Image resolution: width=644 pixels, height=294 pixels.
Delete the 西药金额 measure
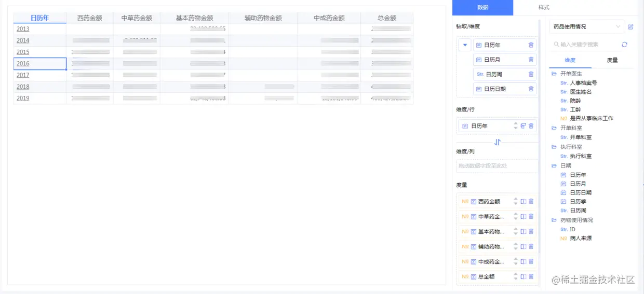pos(531,202)
